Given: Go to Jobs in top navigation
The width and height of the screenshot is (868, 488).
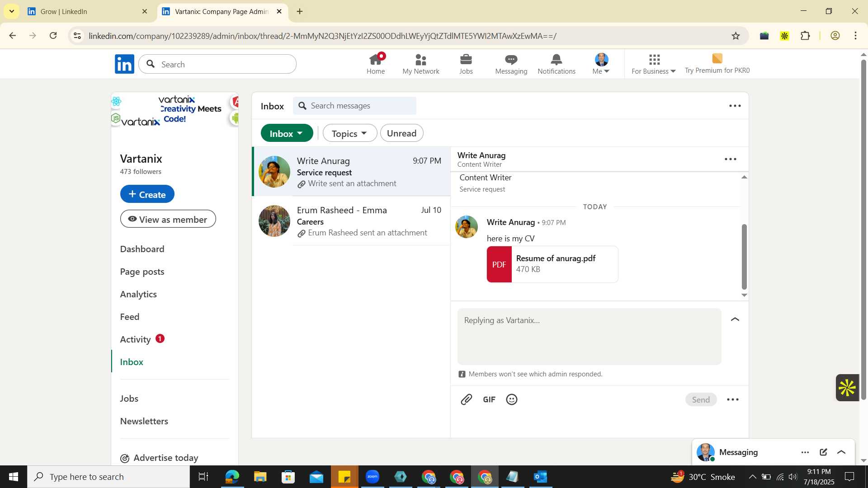Looking at the screenshot, I should point(466,64).
